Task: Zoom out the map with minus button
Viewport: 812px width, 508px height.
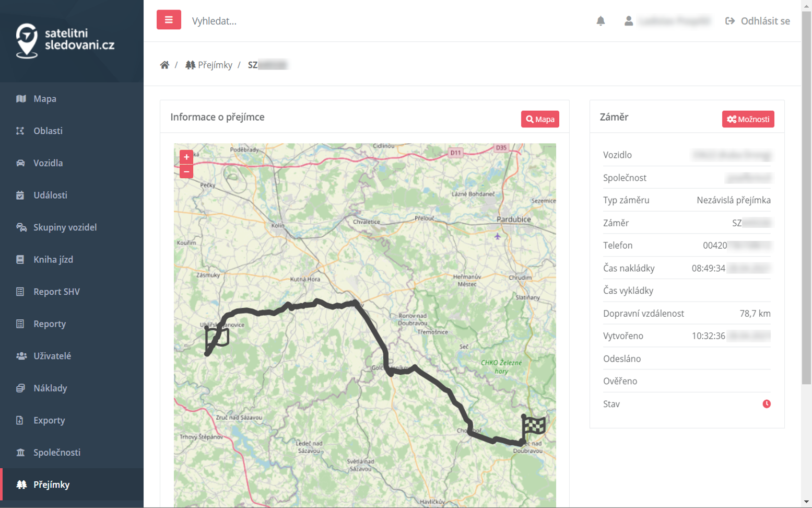Action: 186,171
